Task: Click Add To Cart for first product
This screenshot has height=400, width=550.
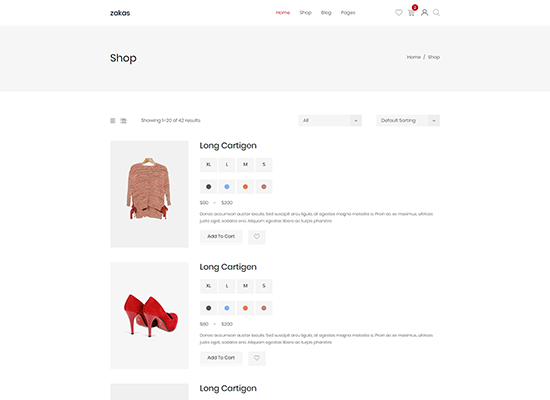Action: 221,236
